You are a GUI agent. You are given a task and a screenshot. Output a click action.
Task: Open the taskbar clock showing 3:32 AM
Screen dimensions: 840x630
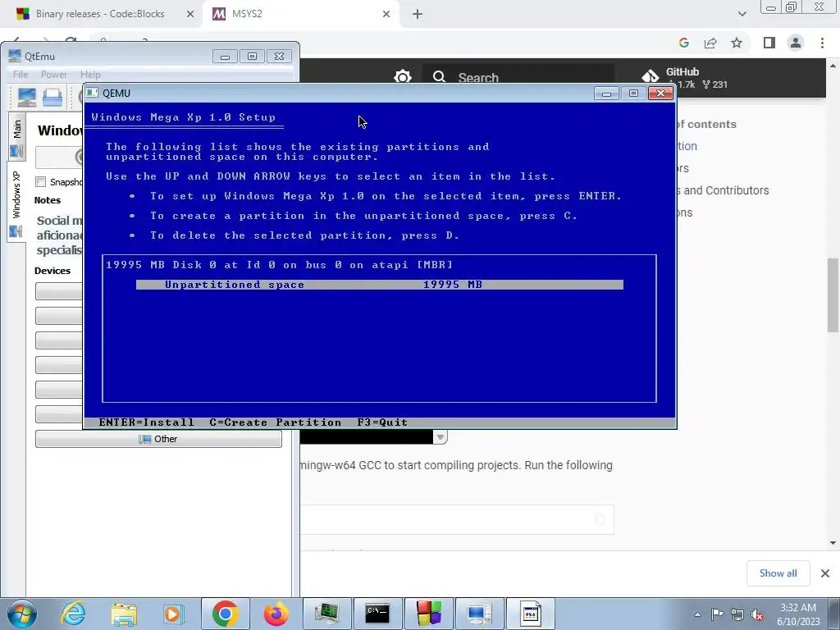click(x=799, y=614)
